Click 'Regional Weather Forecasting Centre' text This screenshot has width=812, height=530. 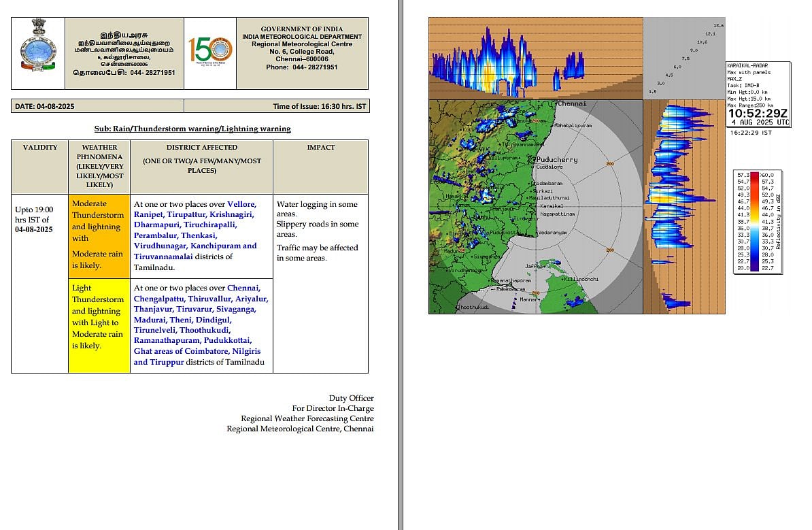[x=307, y=418]
